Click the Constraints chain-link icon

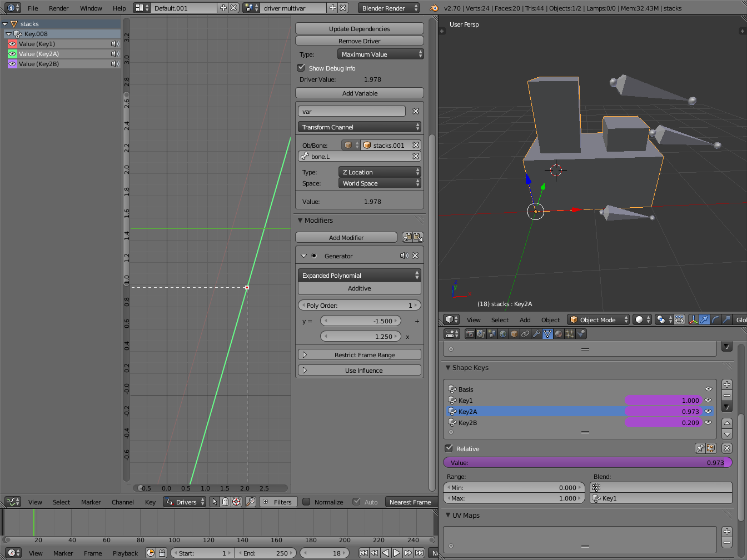[x=525, y=334]
